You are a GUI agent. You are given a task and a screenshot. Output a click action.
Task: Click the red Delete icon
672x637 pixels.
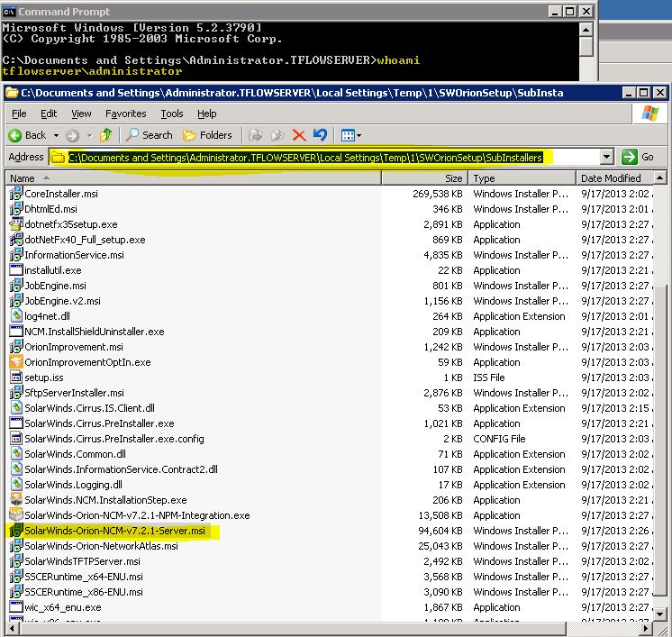point(299,135)
